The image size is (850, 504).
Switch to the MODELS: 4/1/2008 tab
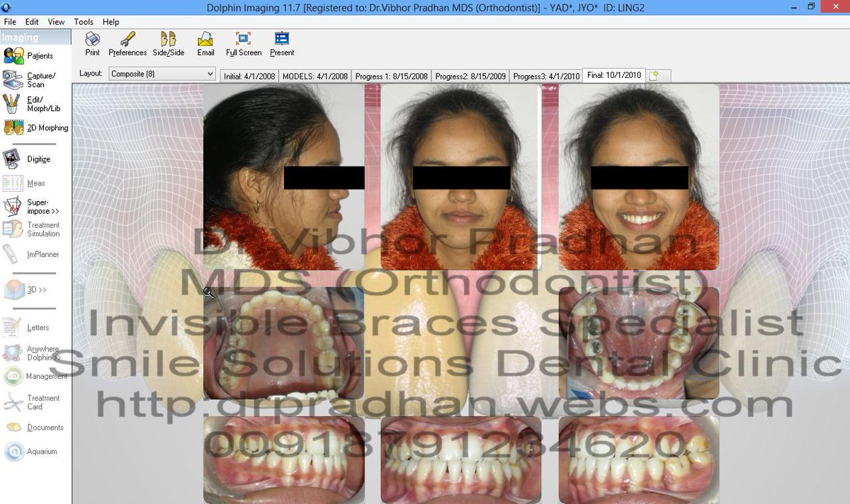click(x=315, y=76)
